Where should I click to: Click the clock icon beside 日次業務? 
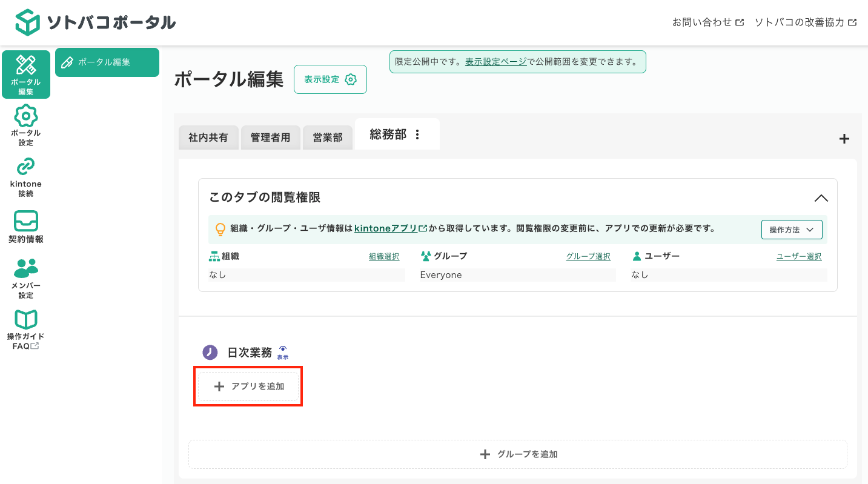[x=210, y=352]
